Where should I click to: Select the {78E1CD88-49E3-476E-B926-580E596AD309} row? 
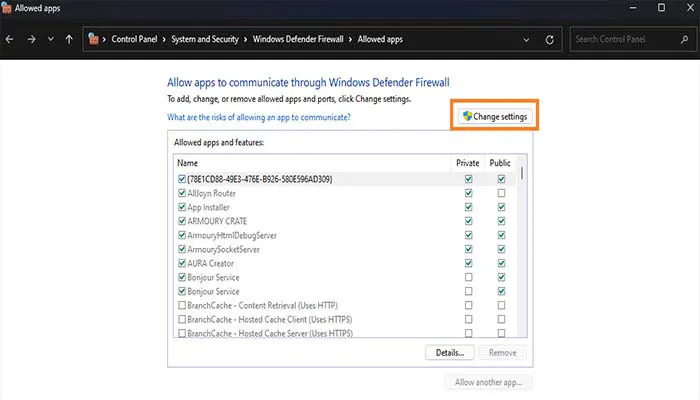click(345, 179)
